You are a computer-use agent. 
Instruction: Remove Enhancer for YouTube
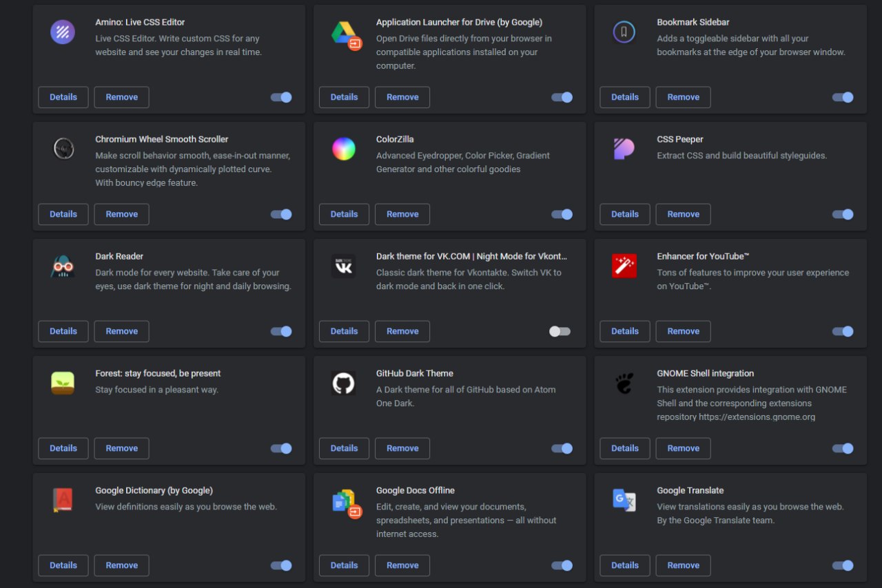click(684, 331)
